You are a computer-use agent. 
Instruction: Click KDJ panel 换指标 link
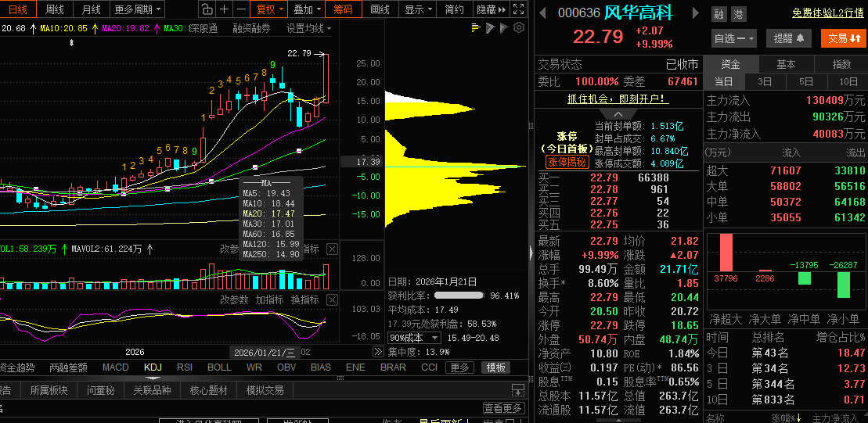pos(305,300)
